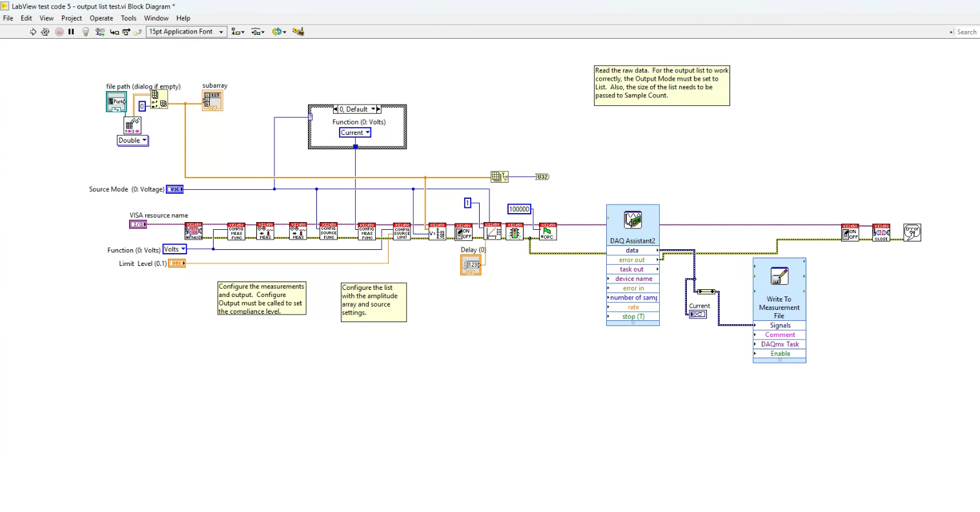Select the KE2450 OPC node

pyautogui.click(x=547, y=232)
